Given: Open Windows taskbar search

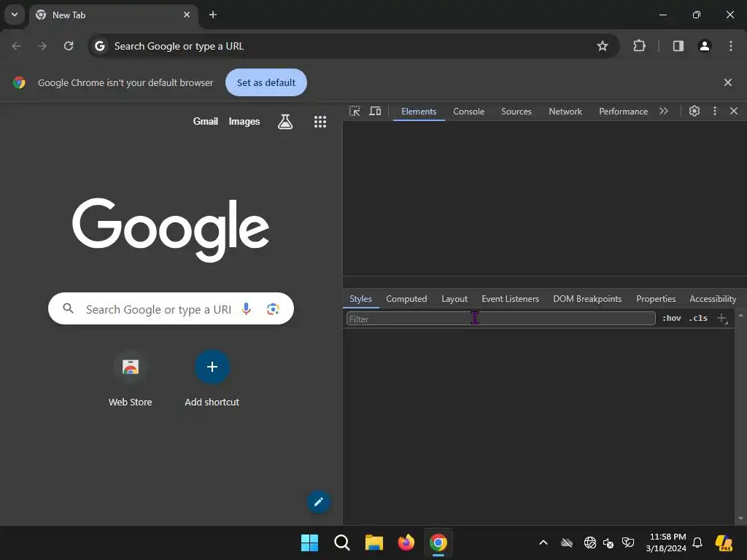Looking at the screenshot, I should click(342, 542).
